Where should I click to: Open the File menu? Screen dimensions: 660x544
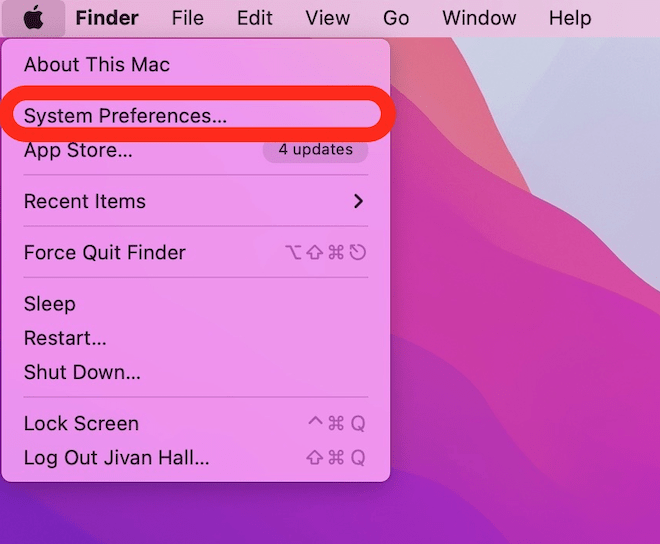[187, 18]
